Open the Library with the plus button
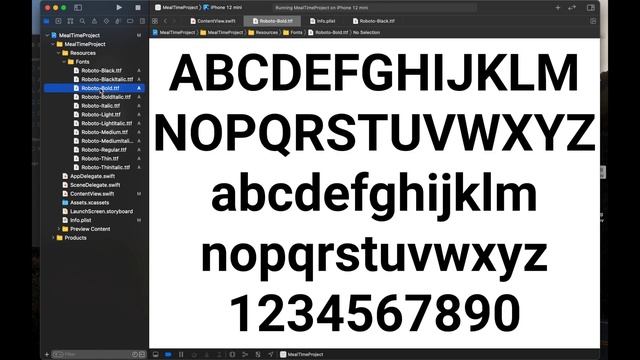 tap(558, 7)
